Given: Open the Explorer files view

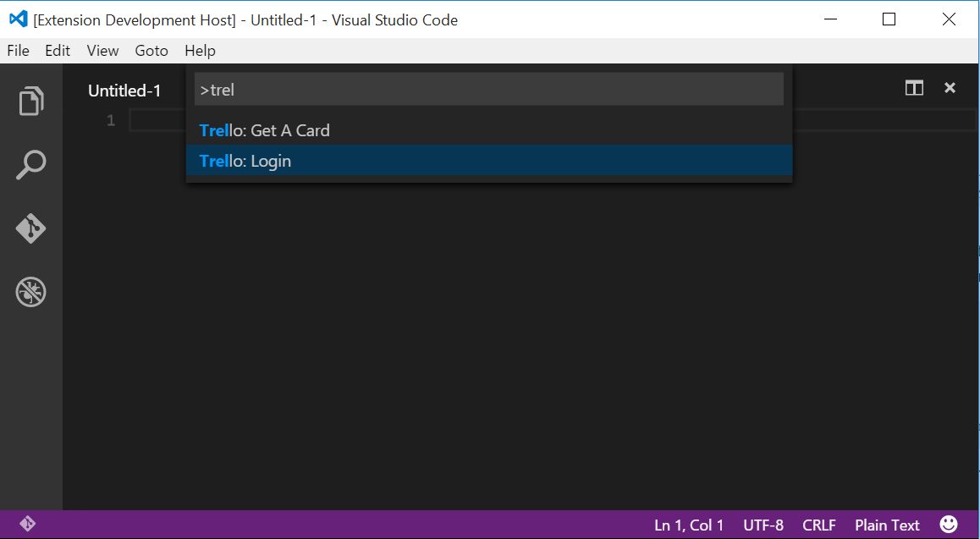Looking at the screenshot, I should 31,101.
